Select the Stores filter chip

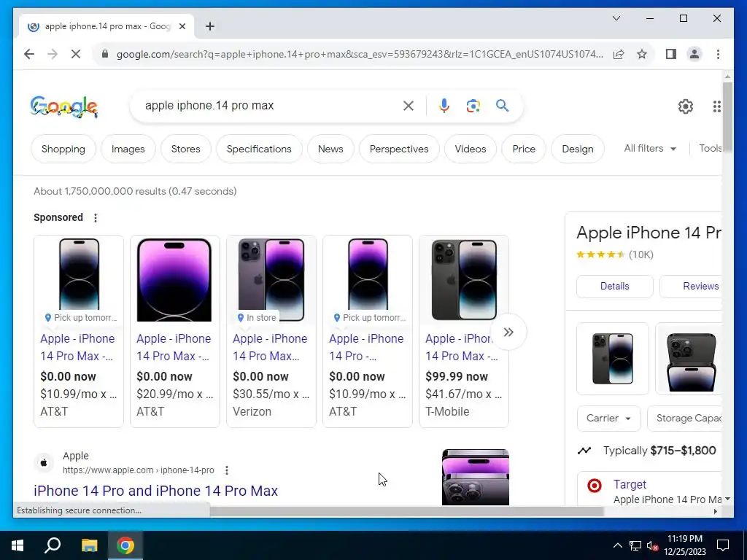click(186, 149)
